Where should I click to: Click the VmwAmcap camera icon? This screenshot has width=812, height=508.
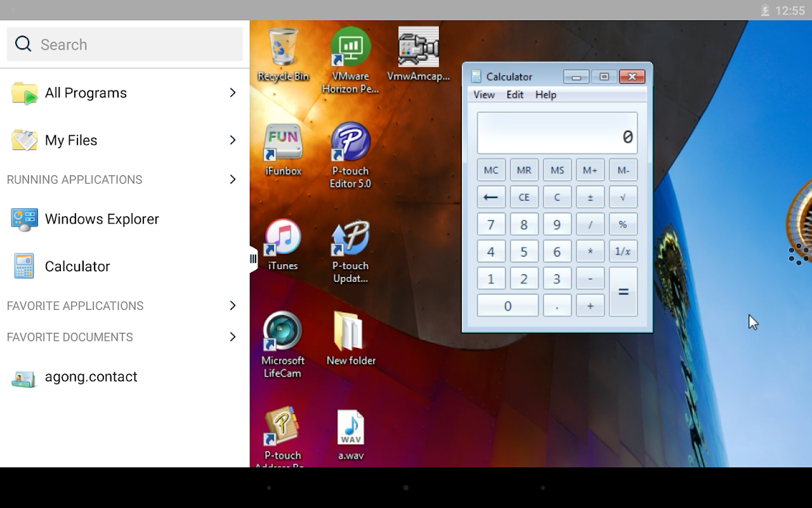pos(418,55)
